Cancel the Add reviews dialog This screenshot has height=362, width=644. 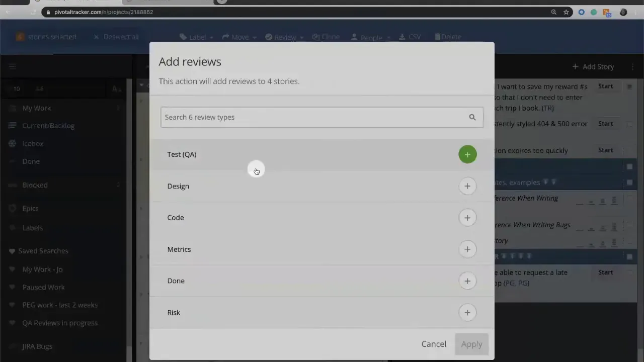434,344
